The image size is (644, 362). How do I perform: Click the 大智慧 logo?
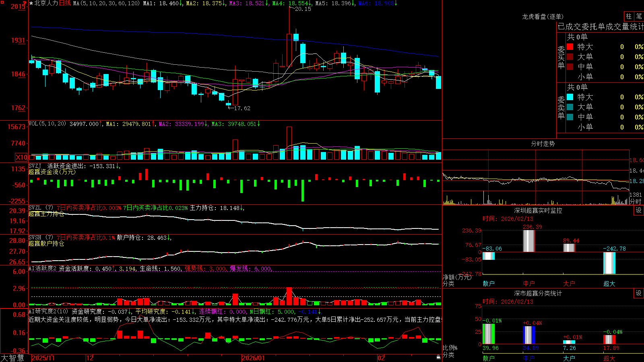click(12, 358)
